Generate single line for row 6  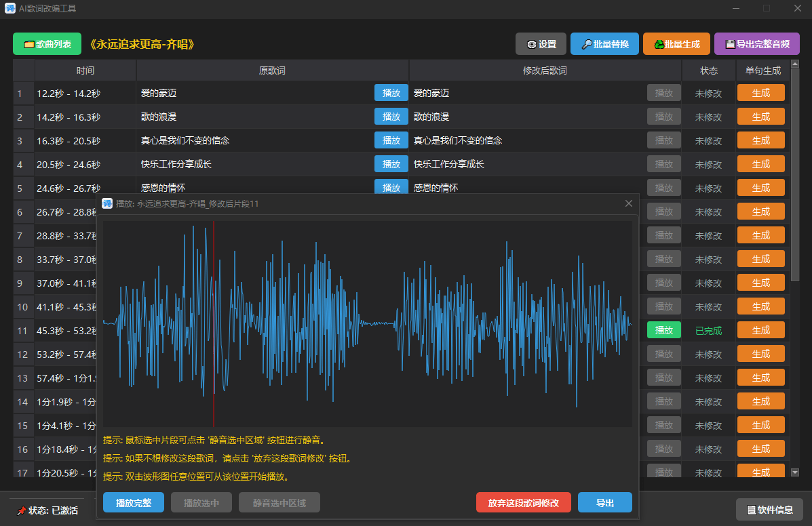tap(760, 211)
